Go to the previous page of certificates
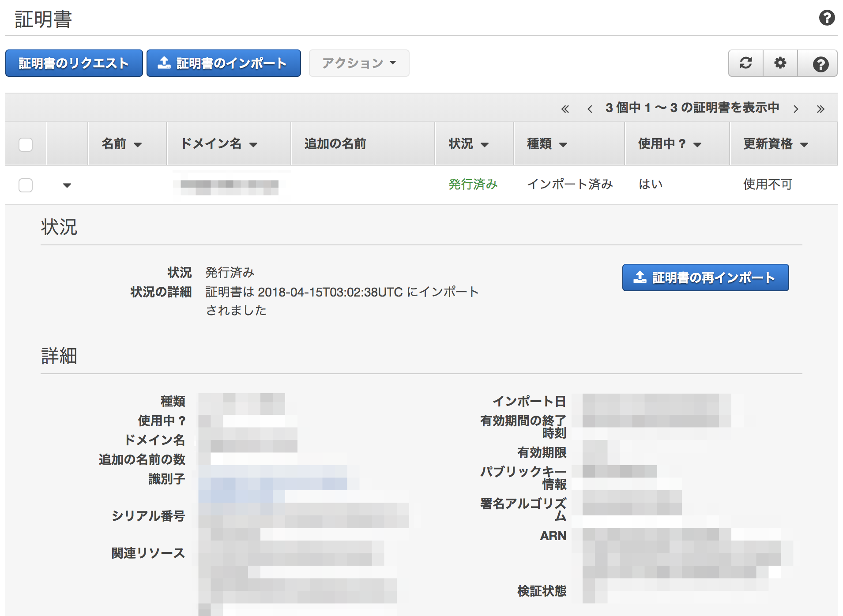The height and width of the screenshot is (616, 843). (590, 109)
